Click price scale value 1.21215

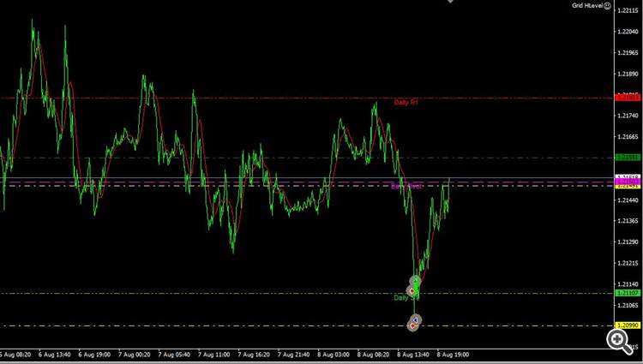pyautogui.click(x=628, y=263)
